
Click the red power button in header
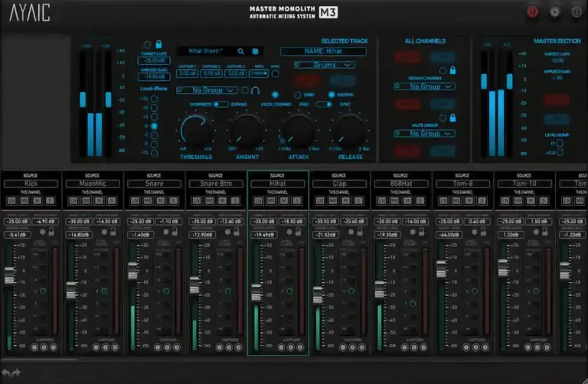533,12
